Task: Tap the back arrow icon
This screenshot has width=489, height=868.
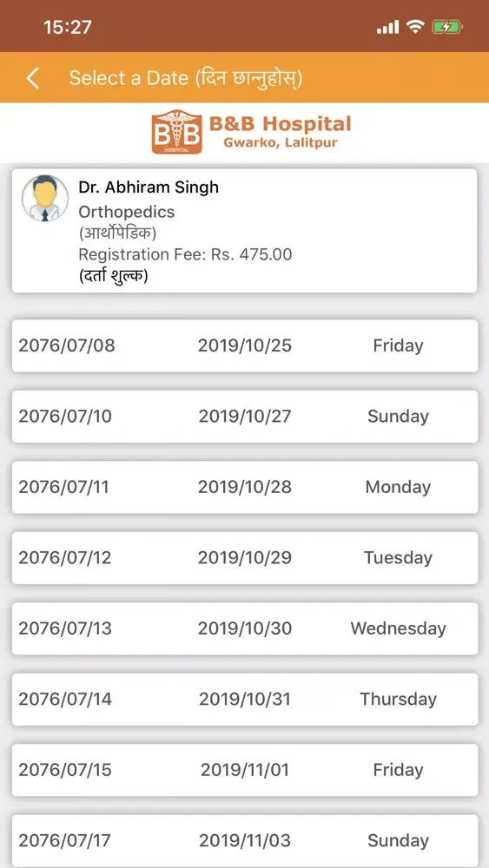Action: (33, 78)
